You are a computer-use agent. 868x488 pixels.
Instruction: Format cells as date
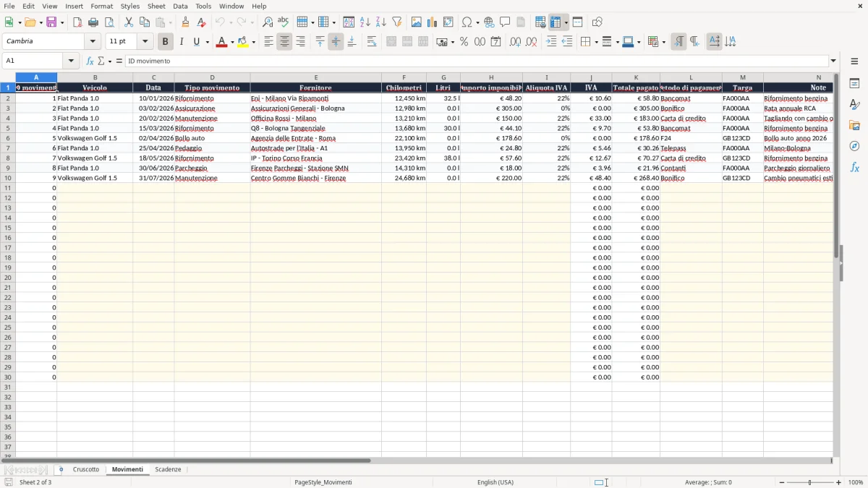pyautogui.click(x=496, y=42)
